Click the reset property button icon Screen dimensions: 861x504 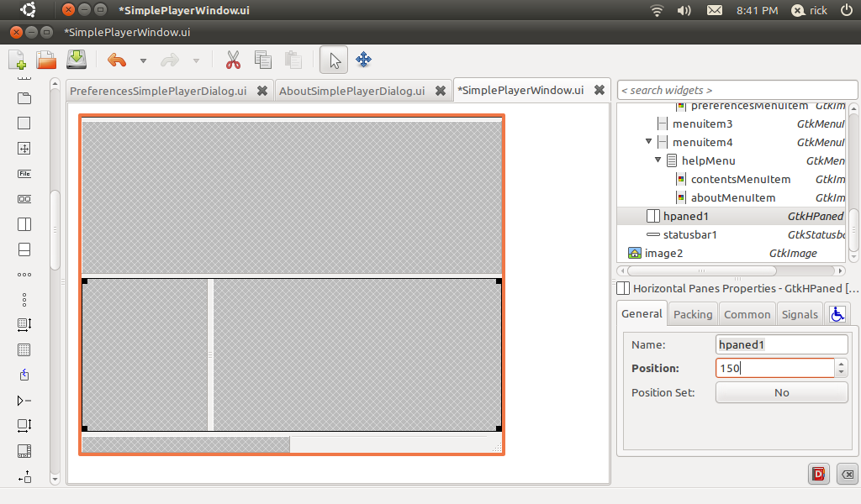[x=848, y=474]
